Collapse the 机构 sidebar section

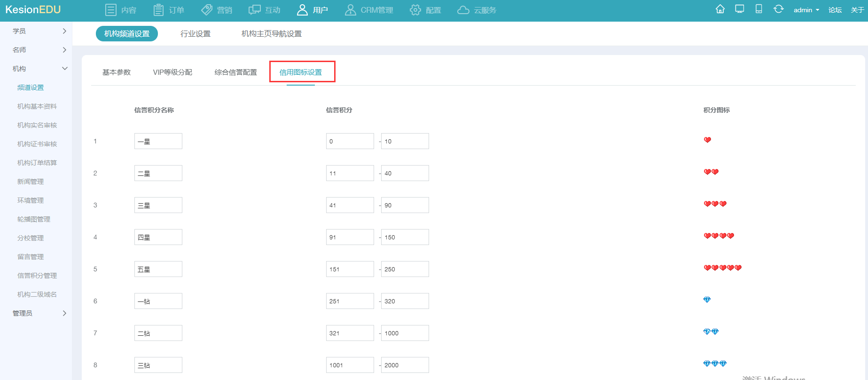pyautogui.click(x=39, y=69)
